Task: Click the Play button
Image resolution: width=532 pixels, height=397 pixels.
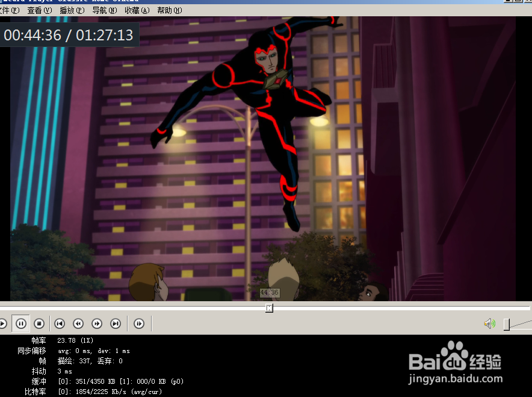Action: 2,324
